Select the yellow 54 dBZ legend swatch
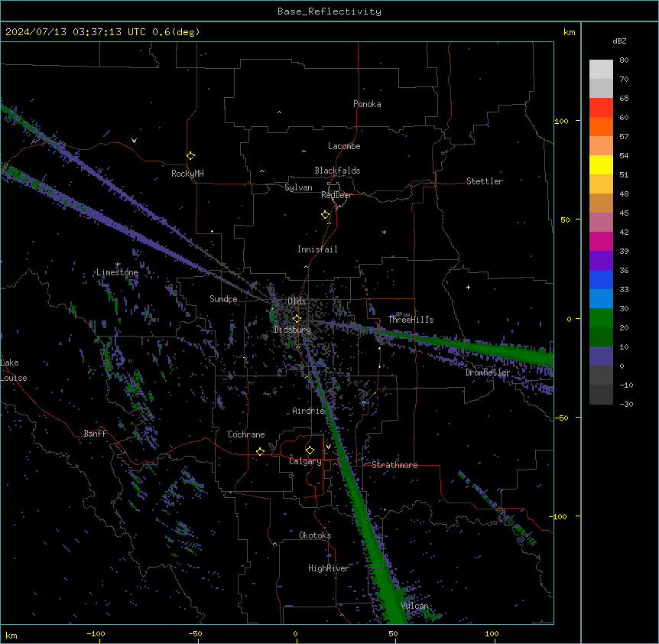Screen dimensions: 659x644 click(x=601, y=164)
